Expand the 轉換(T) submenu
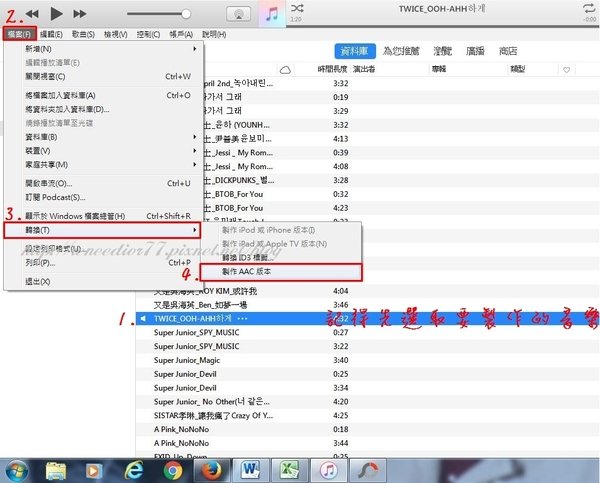Screen dimensions: 600x483 102,230
